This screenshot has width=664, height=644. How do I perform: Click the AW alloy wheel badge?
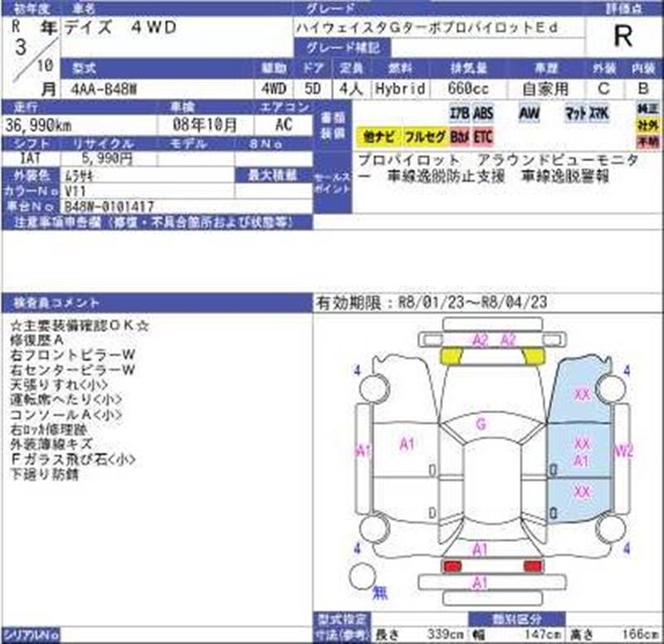pos(530,113)
